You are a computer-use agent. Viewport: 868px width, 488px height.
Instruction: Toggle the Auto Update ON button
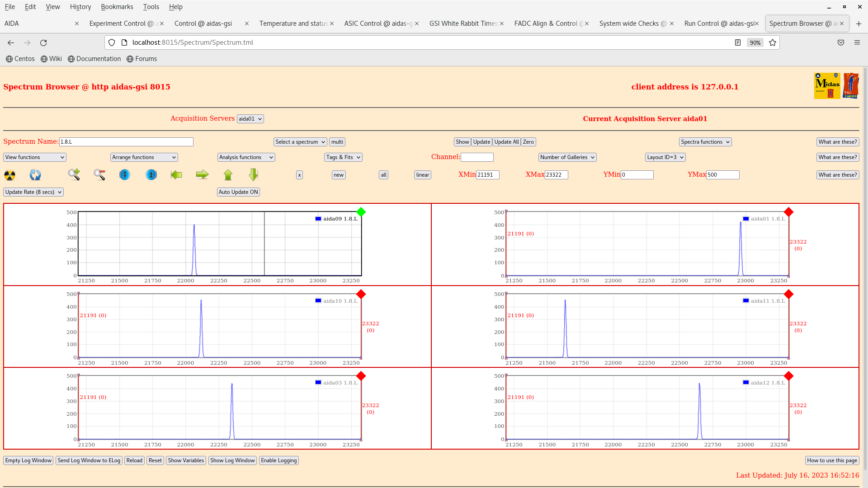[238, 192]
